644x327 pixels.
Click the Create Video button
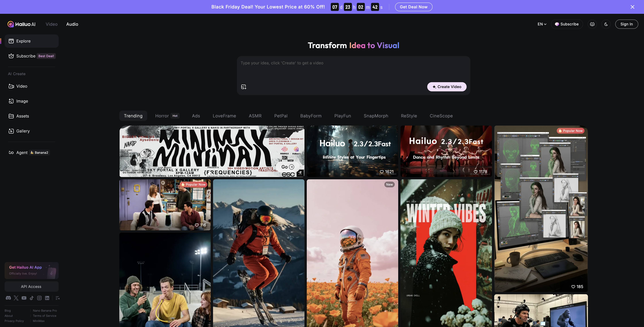click(x=446, y=87)
